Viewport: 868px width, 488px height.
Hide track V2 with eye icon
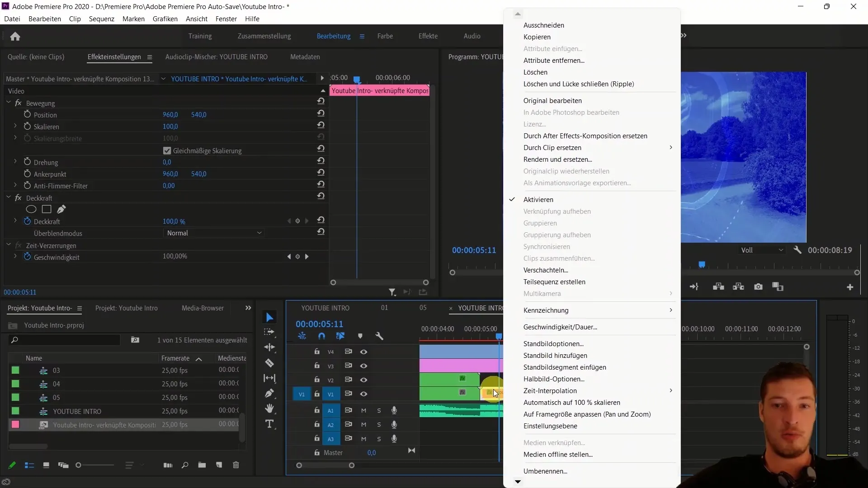(363, 380)
